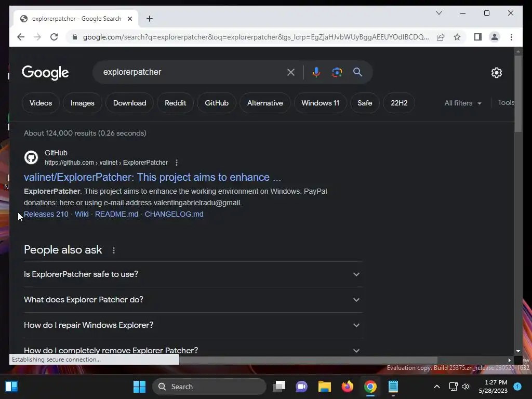This screenshot has width=532, height=399.
Task: Open the browser side panel
Action: click(x=478, y=37)
